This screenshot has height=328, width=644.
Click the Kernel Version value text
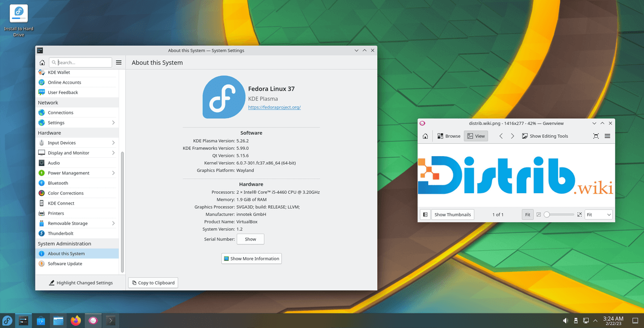[266, 163]
